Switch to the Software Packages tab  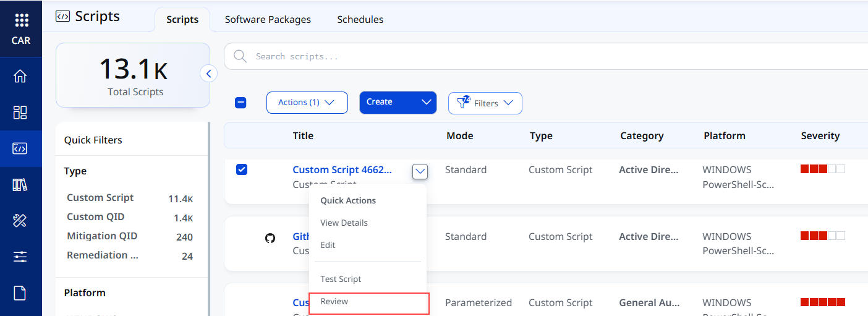pyautogui.click(x=268, y=19)
